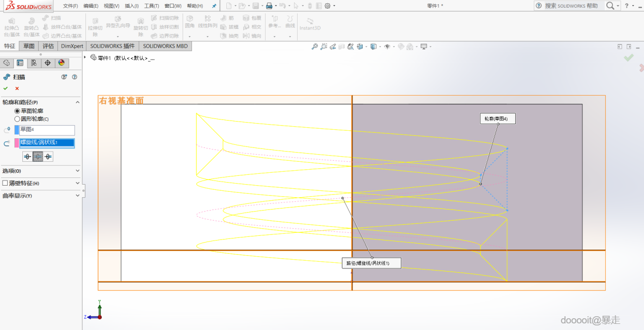
Task: Confirm the sweep with the green checkmark
Action: pyautogui.click(x=6, y=88)
